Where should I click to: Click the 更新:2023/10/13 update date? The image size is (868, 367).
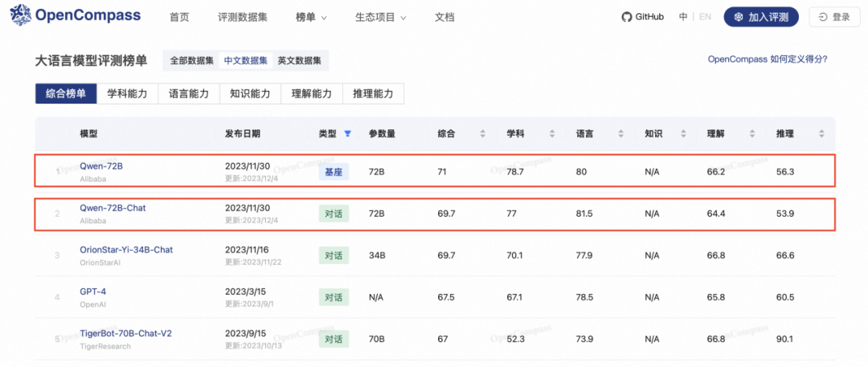pyautogui.click(x=253, y=346)
